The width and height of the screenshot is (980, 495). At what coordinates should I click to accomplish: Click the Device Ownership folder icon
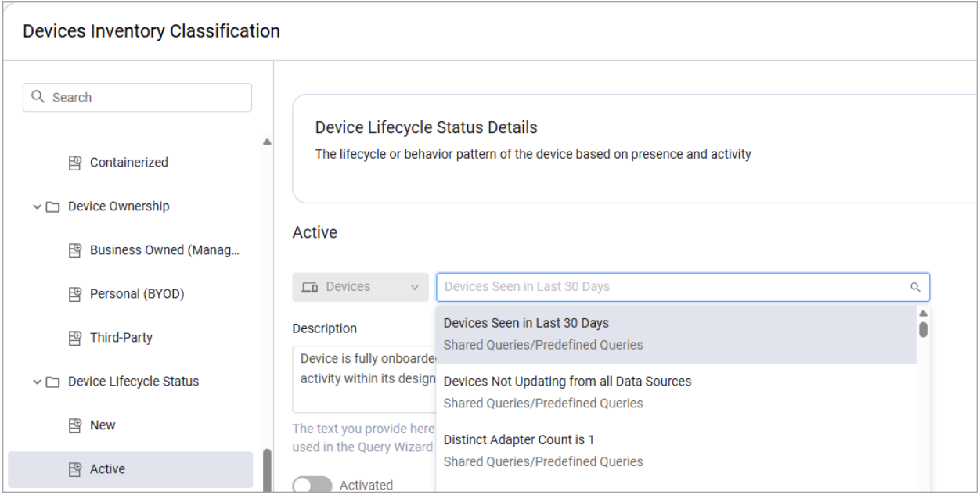pyautogui.click(x=52, y=206)
